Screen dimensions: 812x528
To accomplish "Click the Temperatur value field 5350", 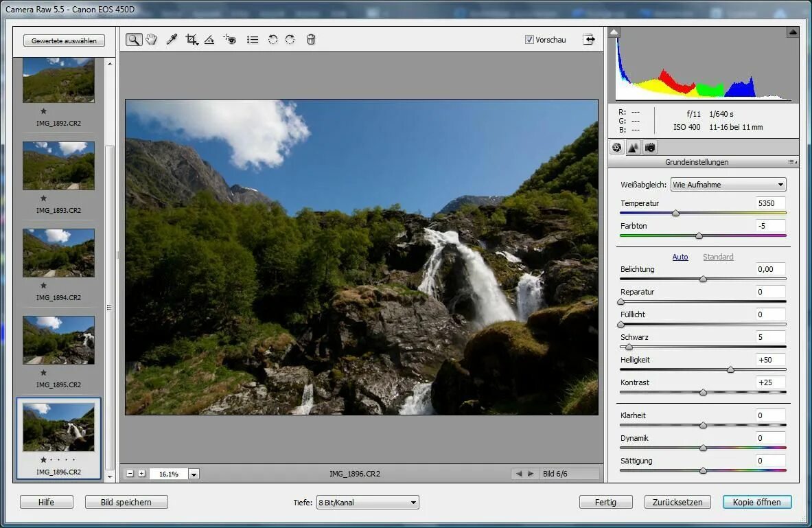I will (770, 203).
